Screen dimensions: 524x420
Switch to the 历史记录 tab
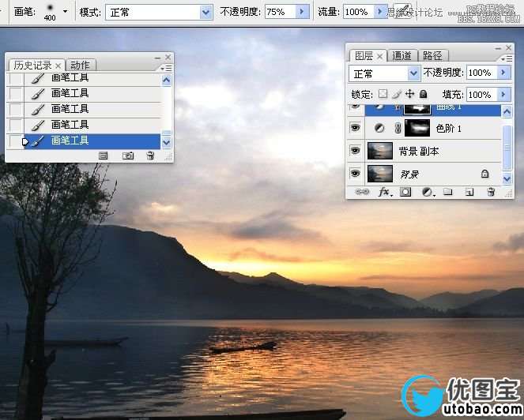(32, 65)
